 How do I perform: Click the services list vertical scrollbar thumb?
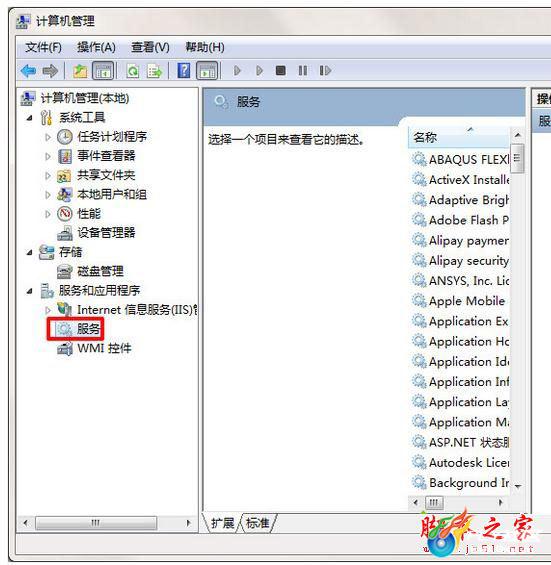(x=517, y=158)
